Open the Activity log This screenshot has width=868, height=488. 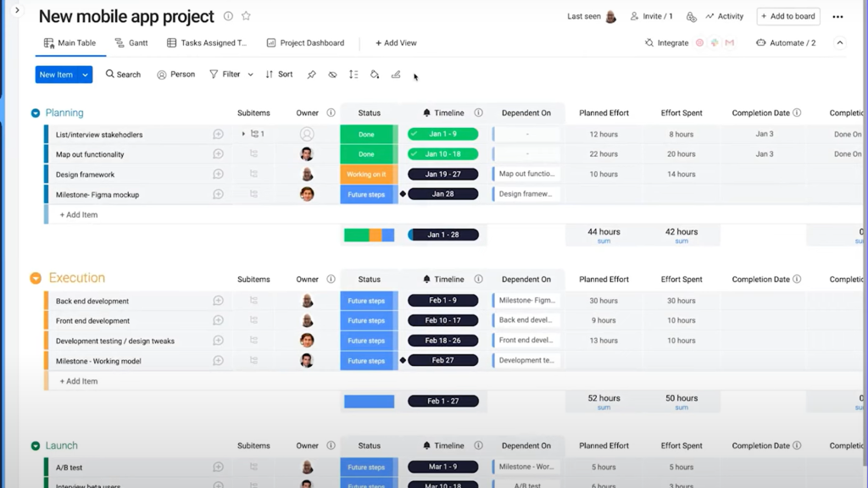point(724,16)
